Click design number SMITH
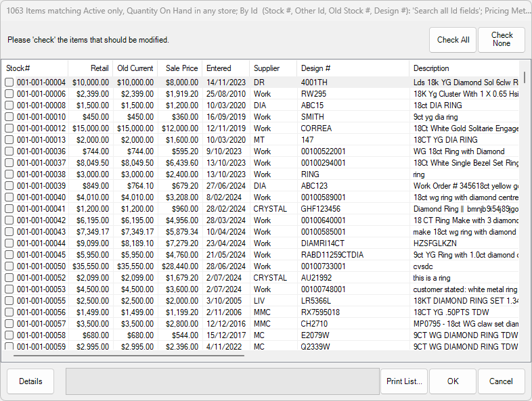This screenshot has height=401, width=532. [313, 117]
